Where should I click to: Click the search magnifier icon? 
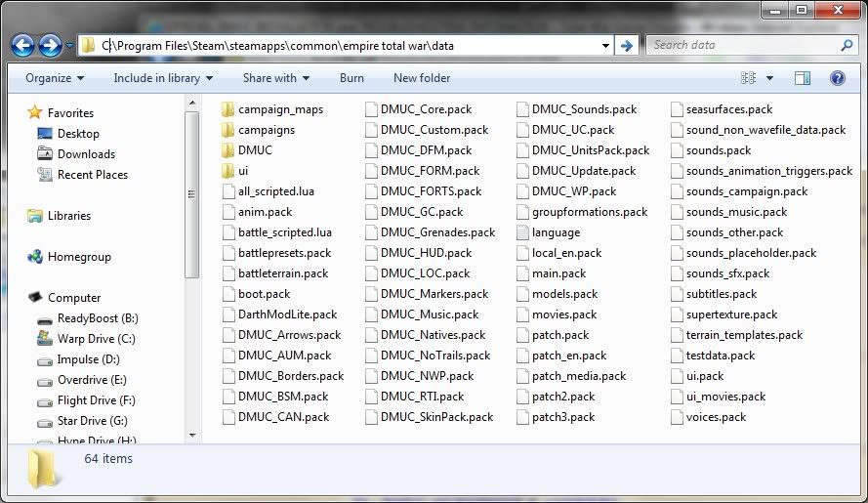846,45
